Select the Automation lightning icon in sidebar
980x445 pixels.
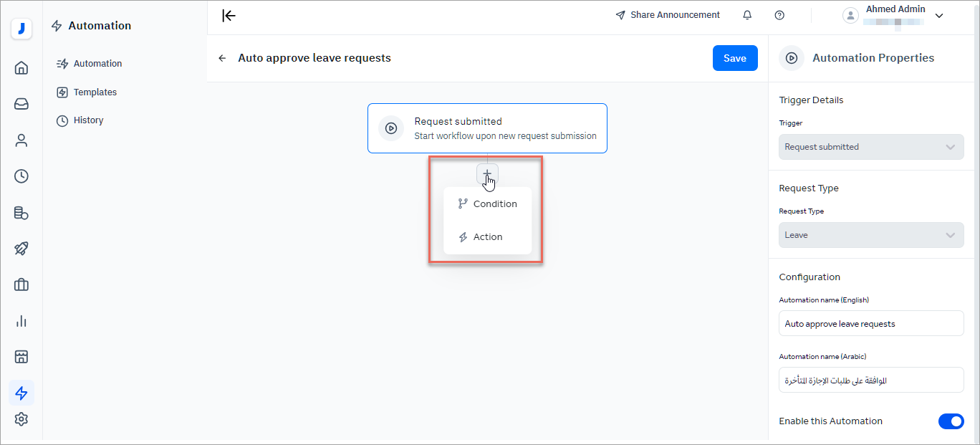click(21, 393)
